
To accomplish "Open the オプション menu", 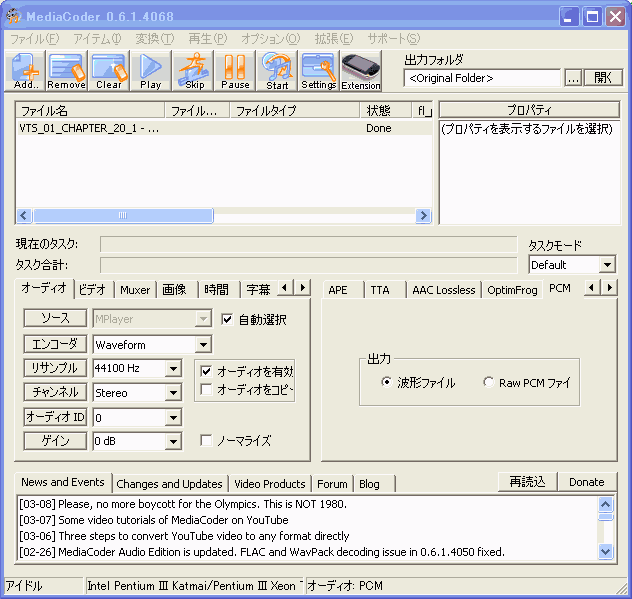I will pos(270,39).
